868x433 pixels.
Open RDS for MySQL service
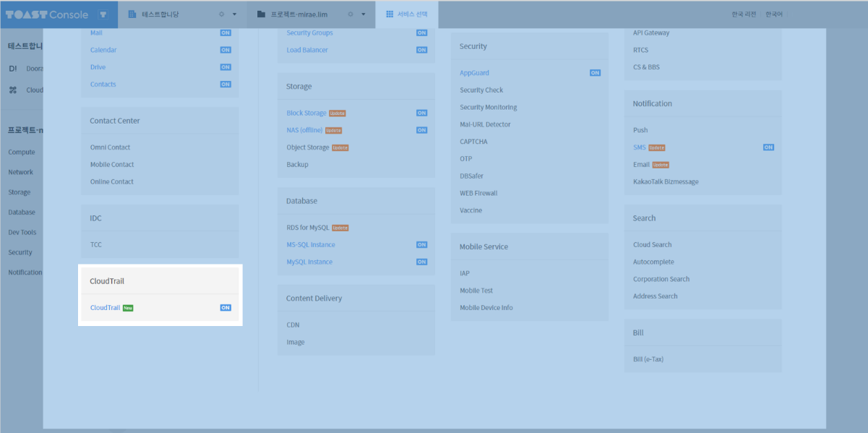click(x=308, y=228)
